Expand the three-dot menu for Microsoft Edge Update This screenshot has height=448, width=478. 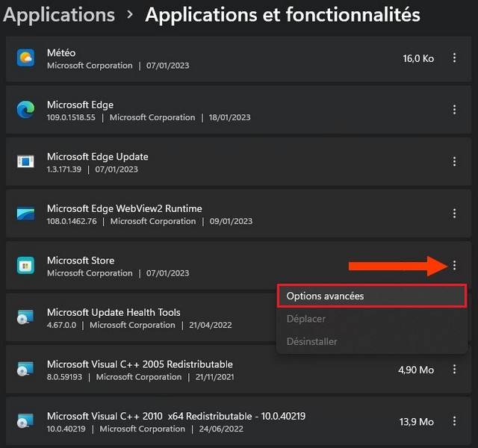point(454,162)
